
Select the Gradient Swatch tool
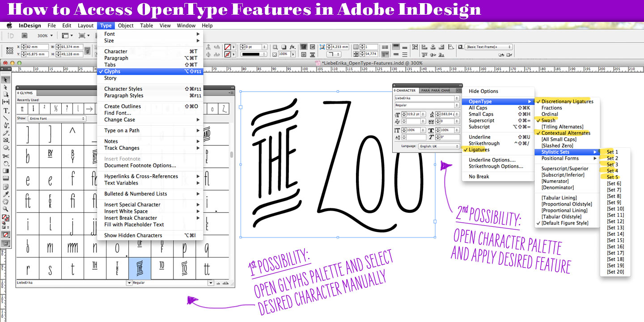(6, 171)
